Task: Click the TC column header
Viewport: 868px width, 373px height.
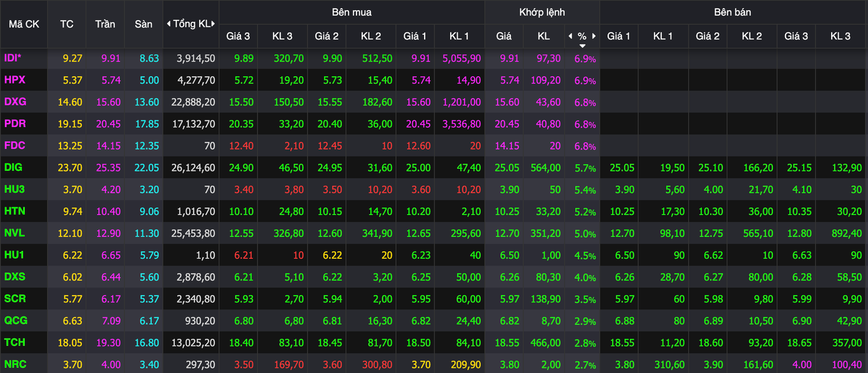Action: coord(67,24)
